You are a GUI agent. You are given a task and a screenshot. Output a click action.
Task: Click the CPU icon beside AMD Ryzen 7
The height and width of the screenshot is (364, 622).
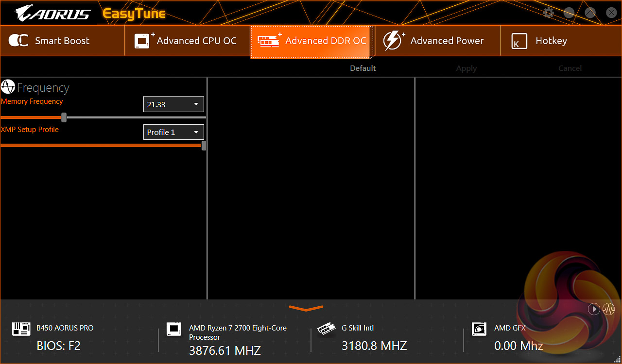(x=173, y=329)
